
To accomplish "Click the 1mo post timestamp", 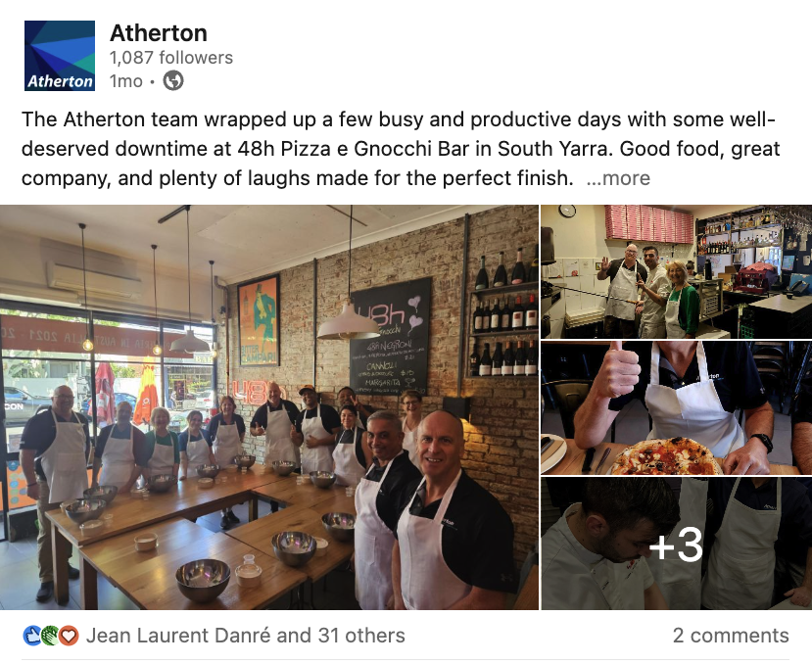I will point(125,81).
